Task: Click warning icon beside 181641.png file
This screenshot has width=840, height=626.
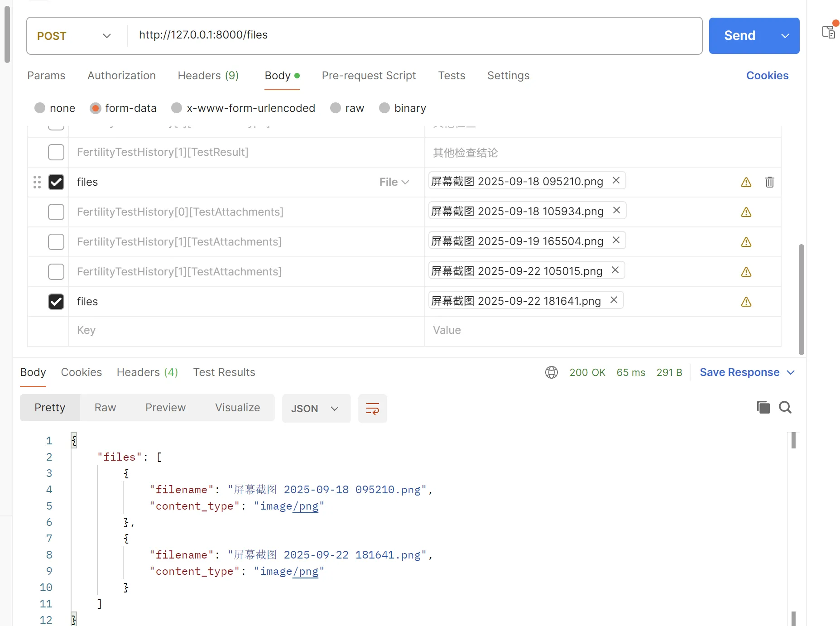Action: pyautogui.click(x=746, y=302)
